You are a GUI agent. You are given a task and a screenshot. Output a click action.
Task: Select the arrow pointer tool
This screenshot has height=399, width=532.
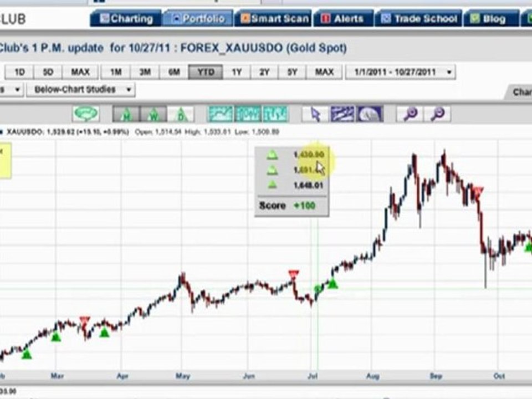[315, 114]
